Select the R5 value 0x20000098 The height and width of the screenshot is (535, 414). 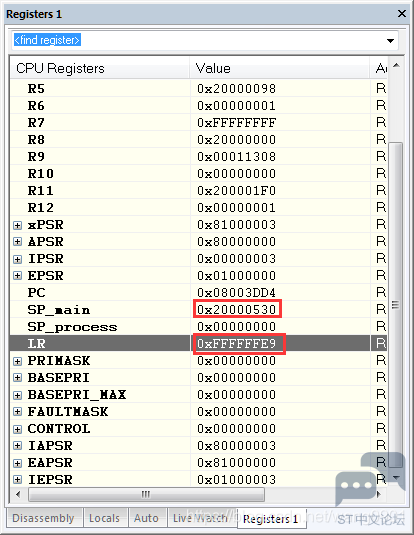[x=237, y=89]
